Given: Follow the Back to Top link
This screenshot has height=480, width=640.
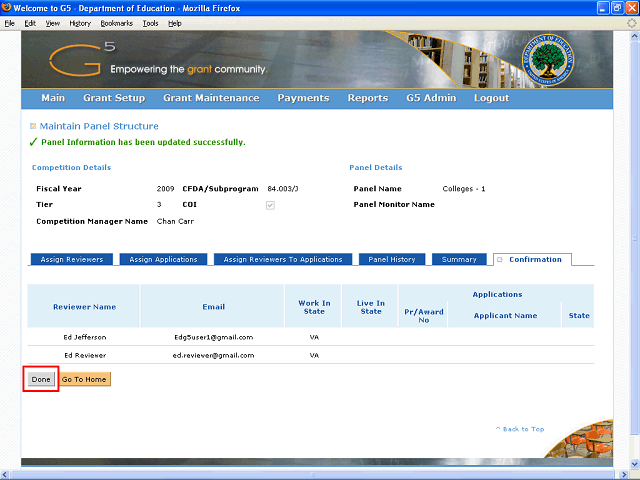Looking at the screenshot, I should pos(520,429).
